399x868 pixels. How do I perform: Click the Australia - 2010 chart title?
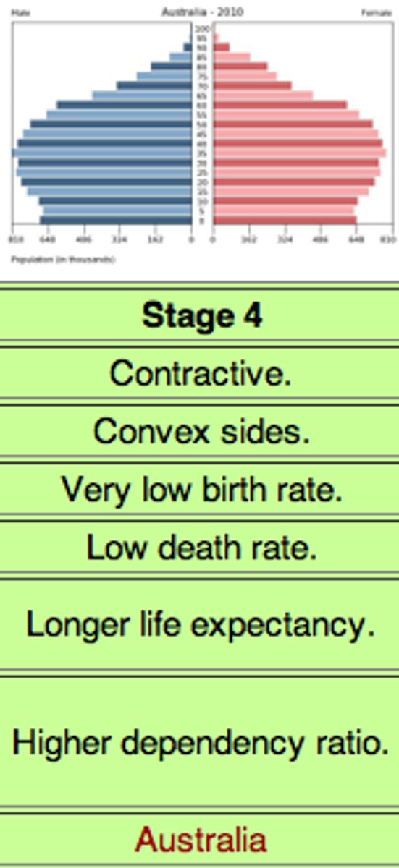[x=203, y=12]
